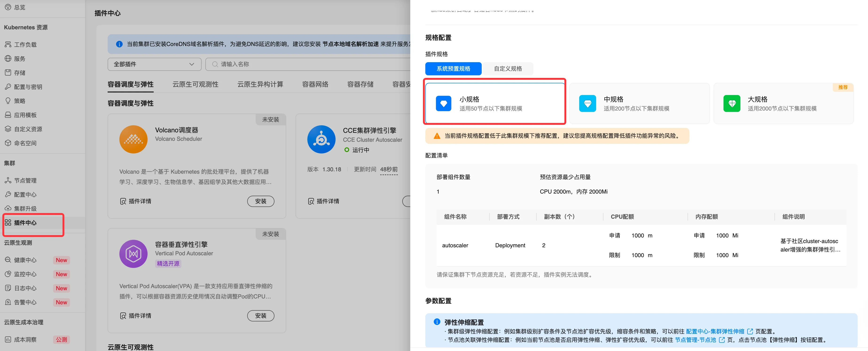Open 工作负载 in the sidebar

(x=25, y=44)
